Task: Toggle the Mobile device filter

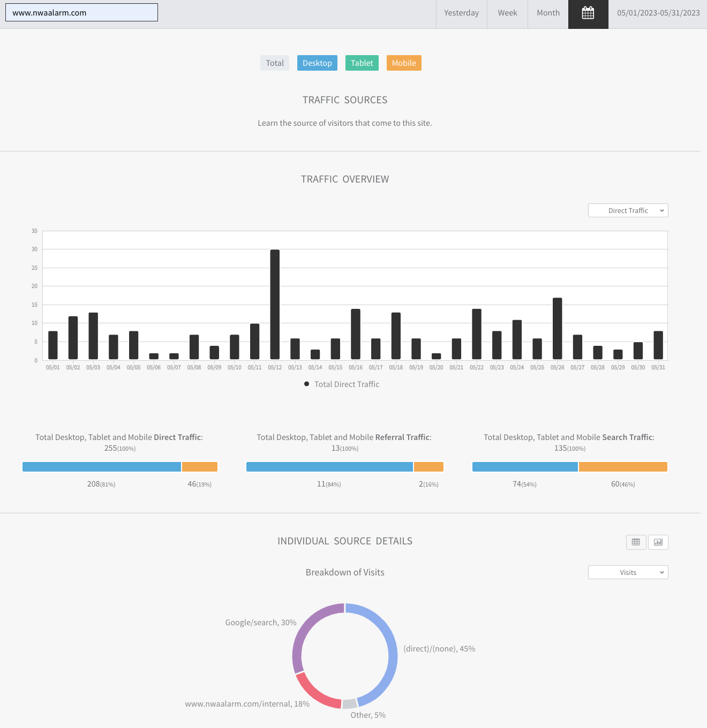Action: click(x=404, y=63)
